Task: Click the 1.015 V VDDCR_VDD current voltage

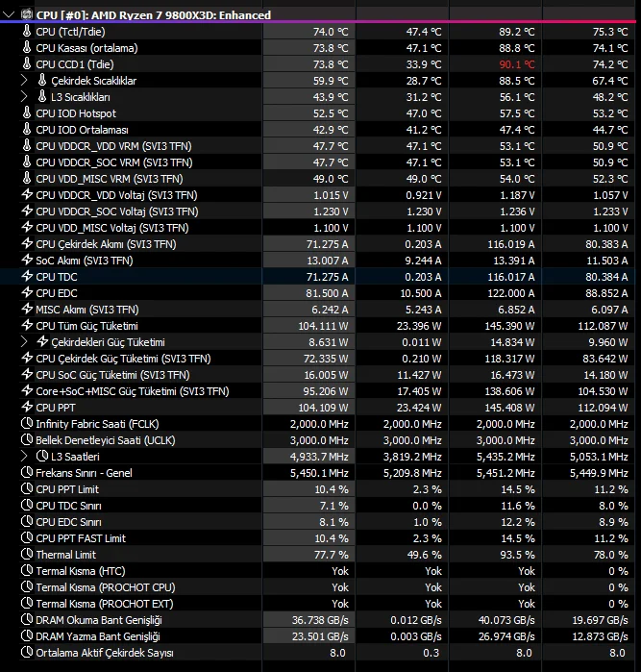Action: [331, 195]
